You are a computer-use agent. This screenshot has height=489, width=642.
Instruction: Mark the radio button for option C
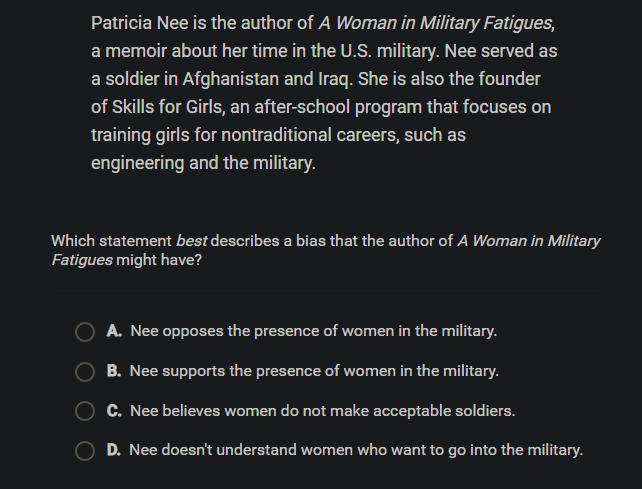(x=85, y=411)
